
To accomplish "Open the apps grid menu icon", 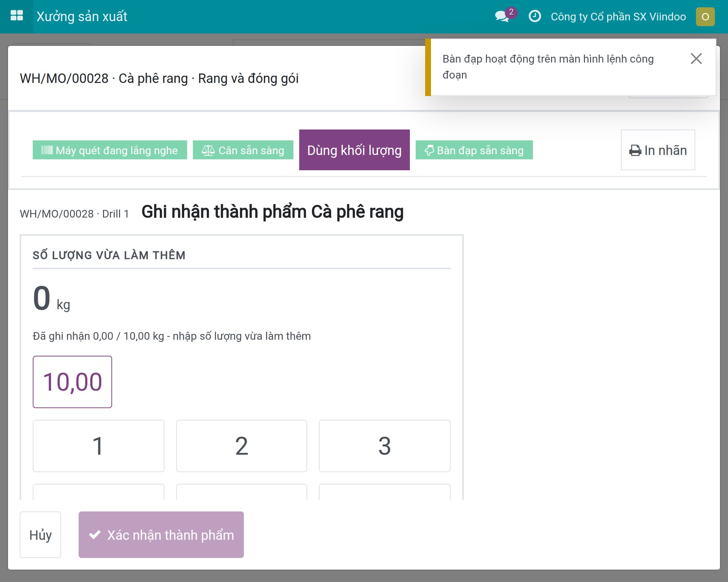I will [17, 16].
